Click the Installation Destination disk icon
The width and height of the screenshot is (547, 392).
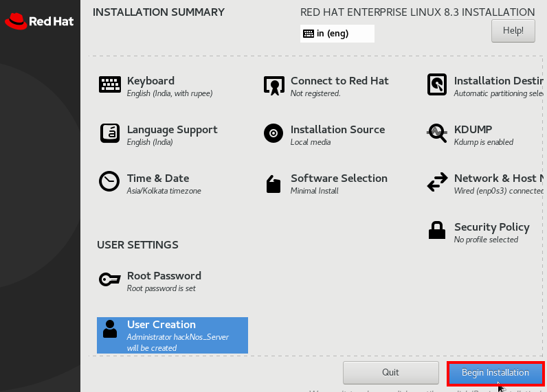point(437,84)
